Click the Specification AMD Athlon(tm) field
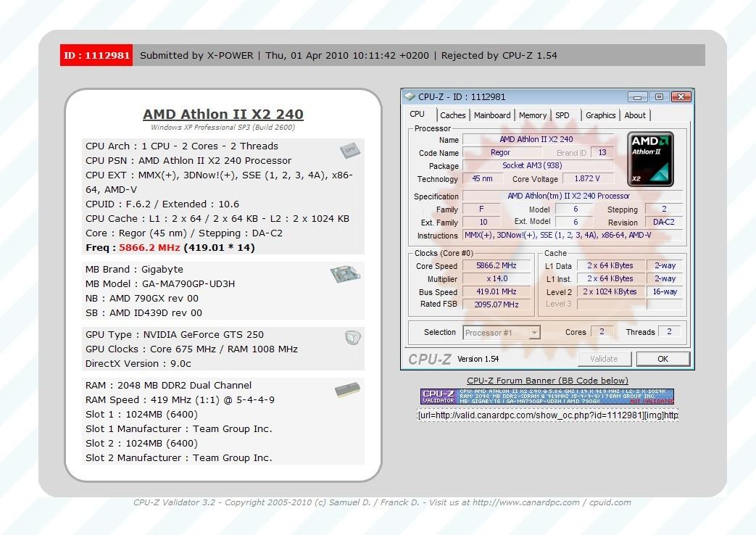The image size is (756, 535). [x=573, y=196]
